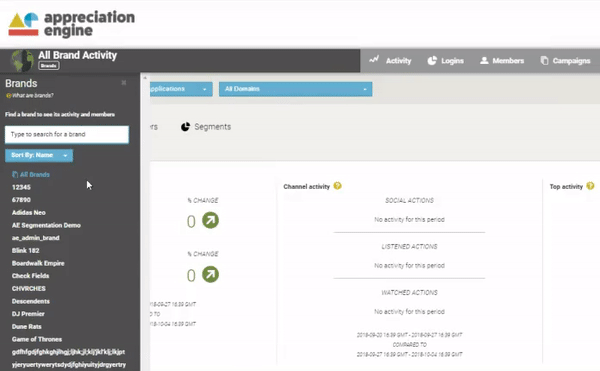This screenshot has width=600, height=371.
Task: Close the Brands panel with the X icon
Action: 124,83
